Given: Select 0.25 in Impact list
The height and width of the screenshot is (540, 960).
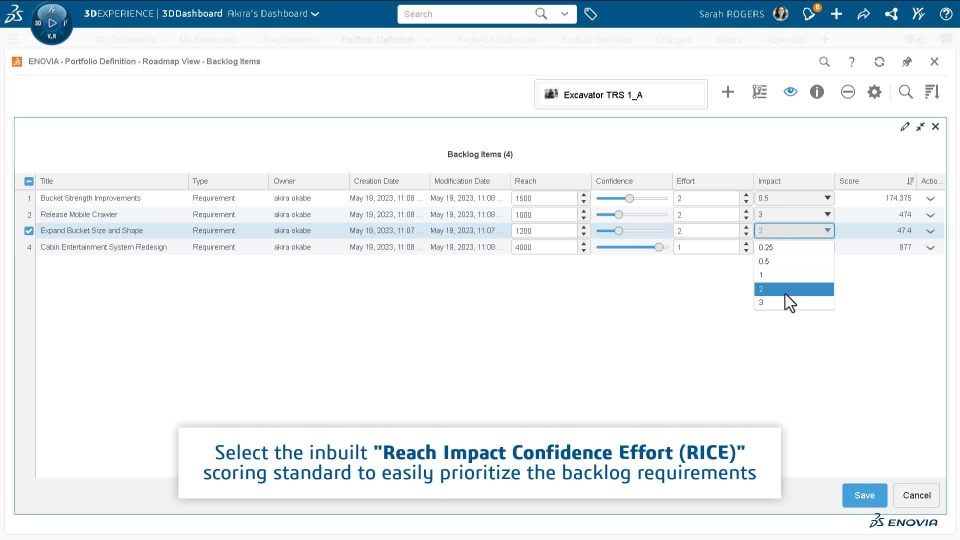Looking at the screenshot, I should coord(794,247).
